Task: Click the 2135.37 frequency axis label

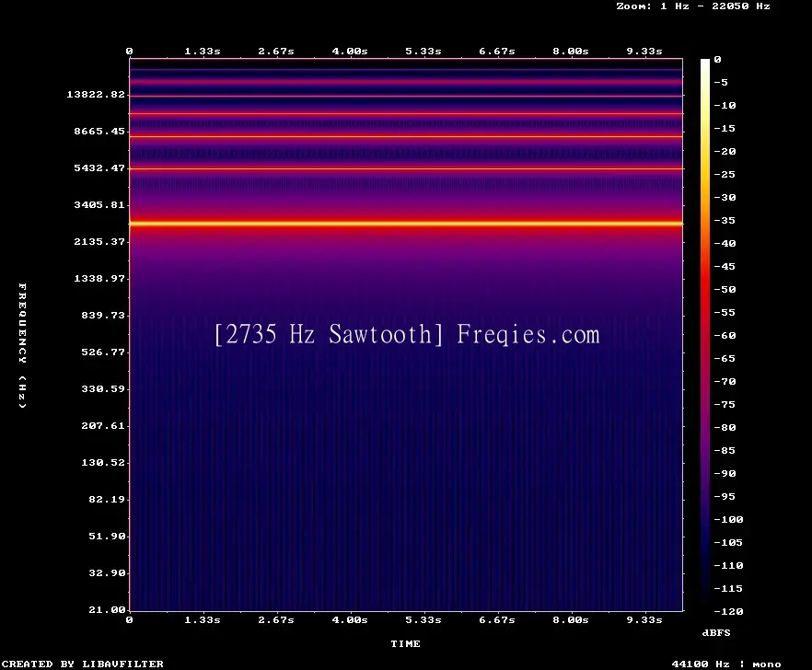Action: pos(99,241)
